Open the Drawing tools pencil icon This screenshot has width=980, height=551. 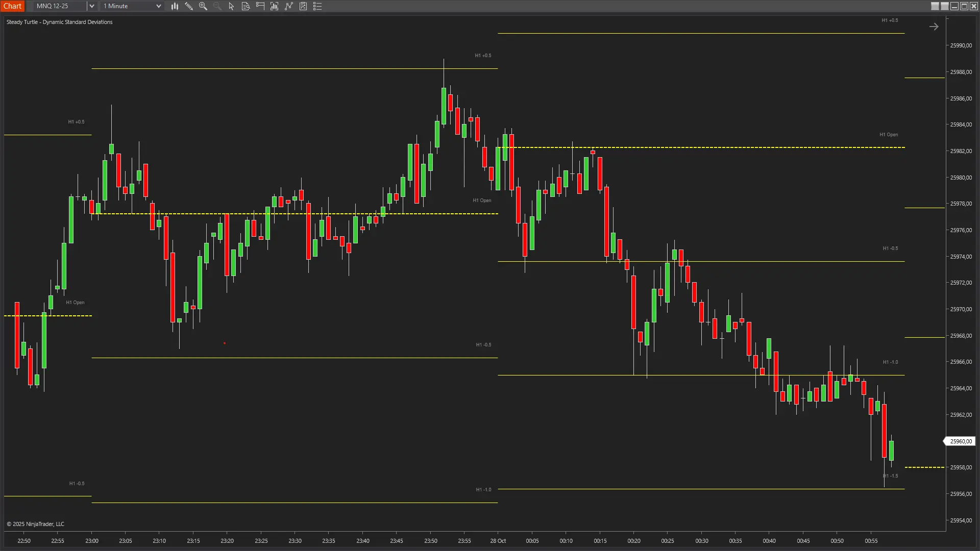[x=189, y=6]
